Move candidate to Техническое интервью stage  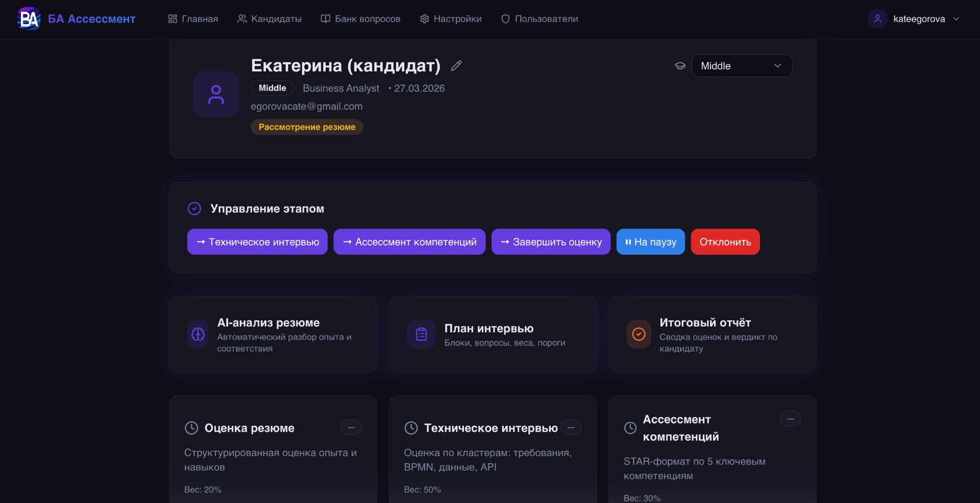tap(257, 242)
